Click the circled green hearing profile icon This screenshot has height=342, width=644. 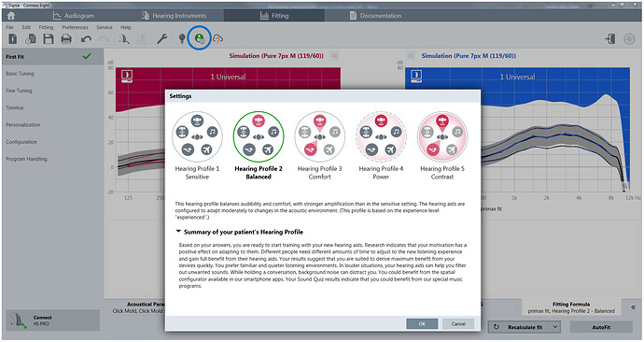200,38
